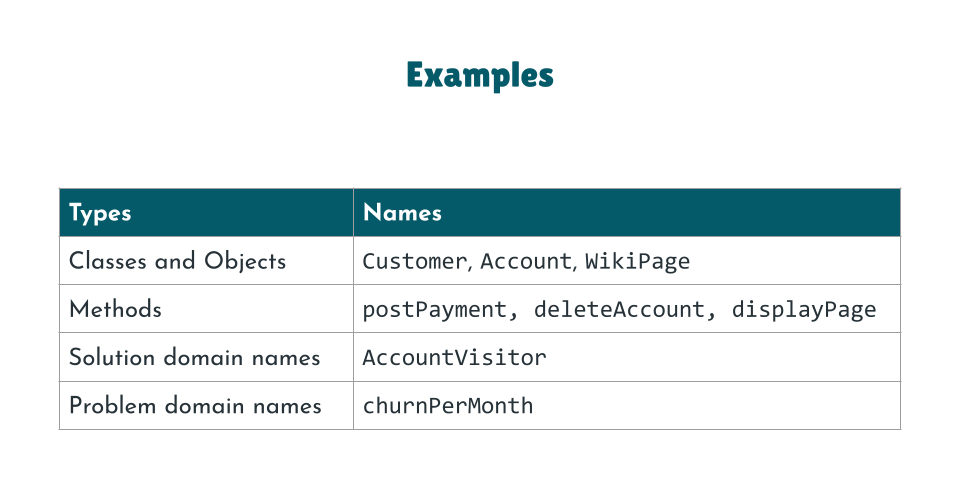Select the 'Types' column header
The width and height of the screenshot is (958, 485).
coord(100,213)
